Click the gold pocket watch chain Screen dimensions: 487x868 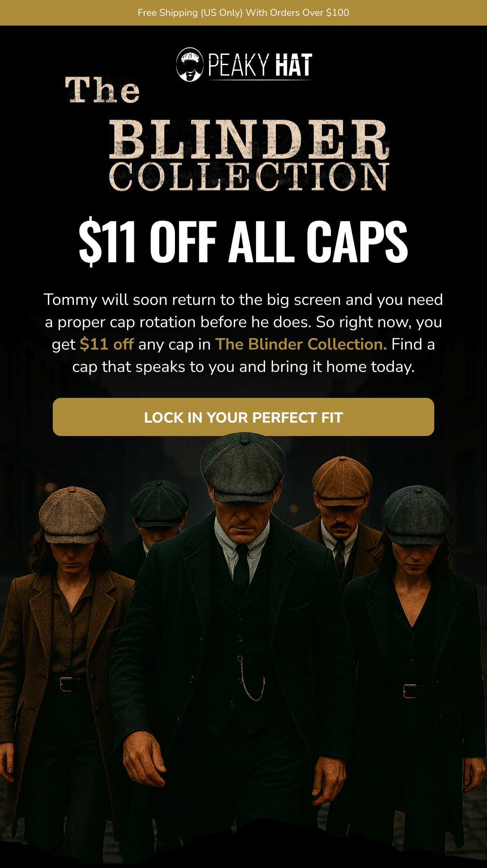tap(252, 681)
